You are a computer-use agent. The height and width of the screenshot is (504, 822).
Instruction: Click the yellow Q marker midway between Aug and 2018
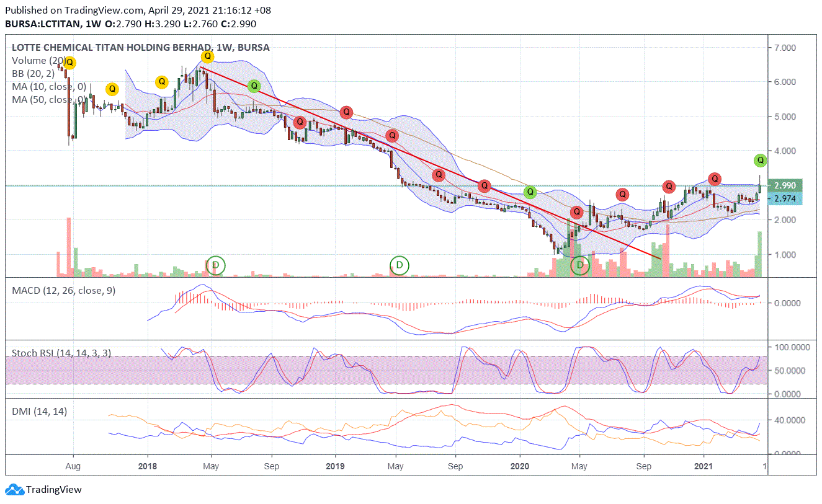pyautogui.click(x=112, y=89)
